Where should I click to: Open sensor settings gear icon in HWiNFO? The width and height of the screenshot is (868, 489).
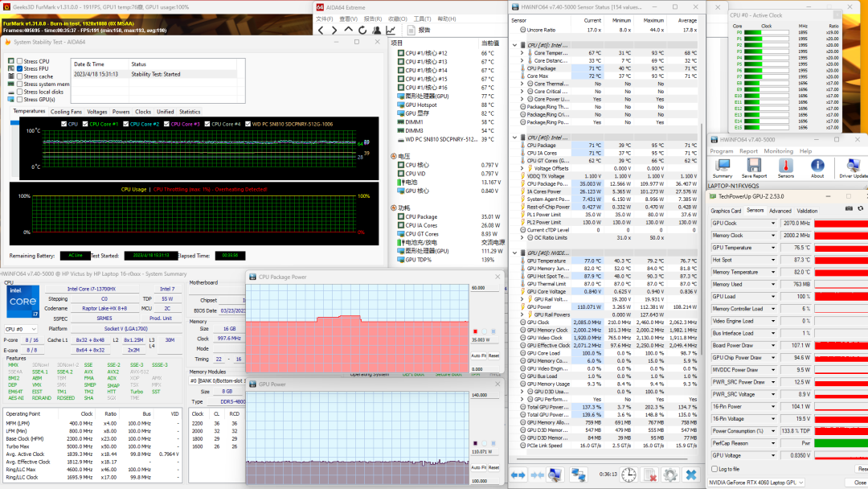pos(669,475)
